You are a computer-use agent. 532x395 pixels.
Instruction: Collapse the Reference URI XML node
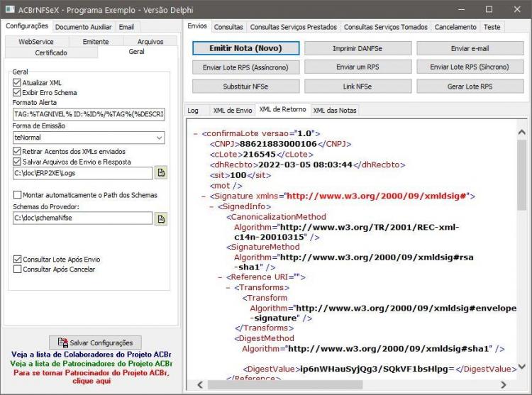tap(220, 277)
